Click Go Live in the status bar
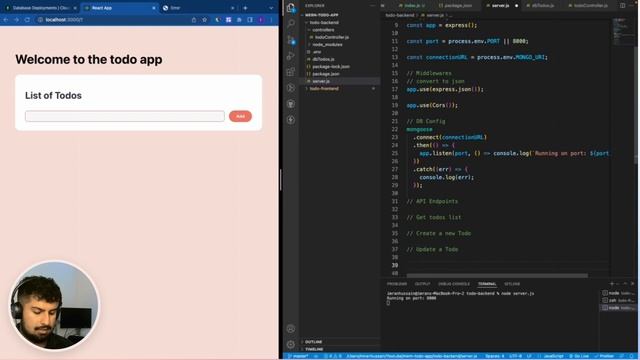 (579, 356)
